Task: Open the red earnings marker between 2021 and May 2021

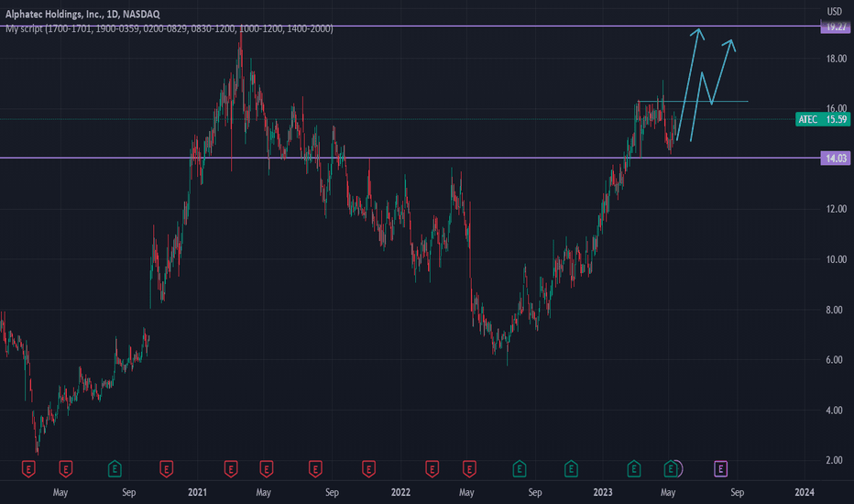Action: click(x=230, y=468)
